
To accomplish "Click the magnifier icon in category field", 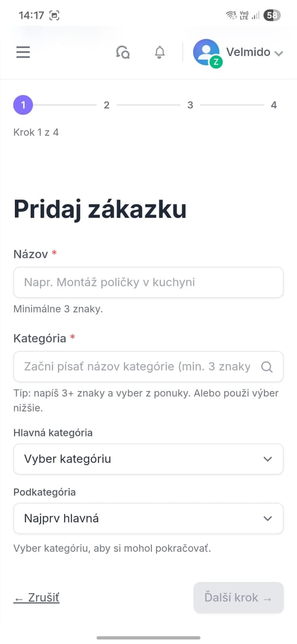I will click(x=267, y=367).
